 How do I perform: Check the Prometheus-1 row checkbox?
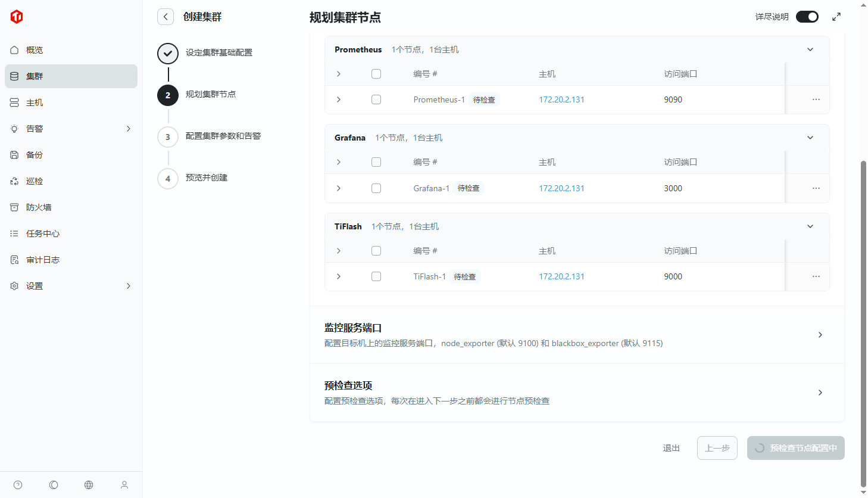point(376,99)
